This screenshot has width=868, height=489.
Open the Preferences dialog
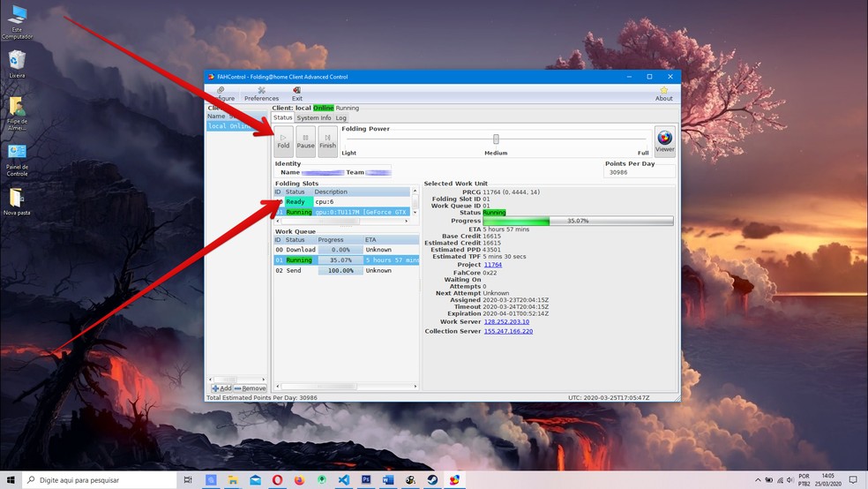261,94
